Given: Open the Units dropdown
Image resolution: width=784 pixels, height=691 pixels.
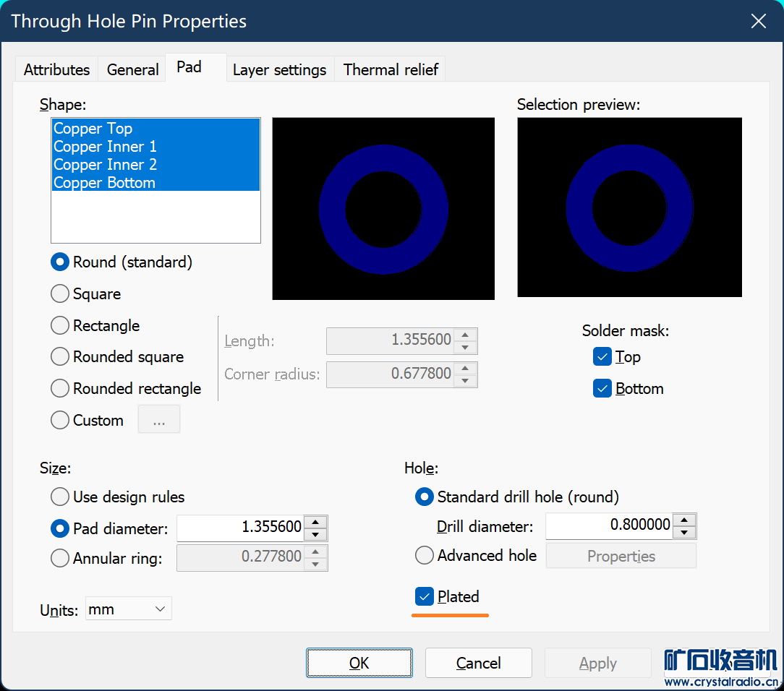Looking at the screenshot, I should tap(128, 609).
